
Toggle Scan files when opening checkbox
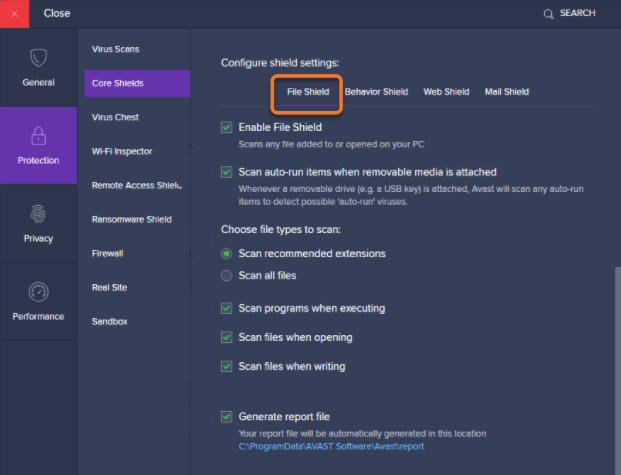point(227,338)
